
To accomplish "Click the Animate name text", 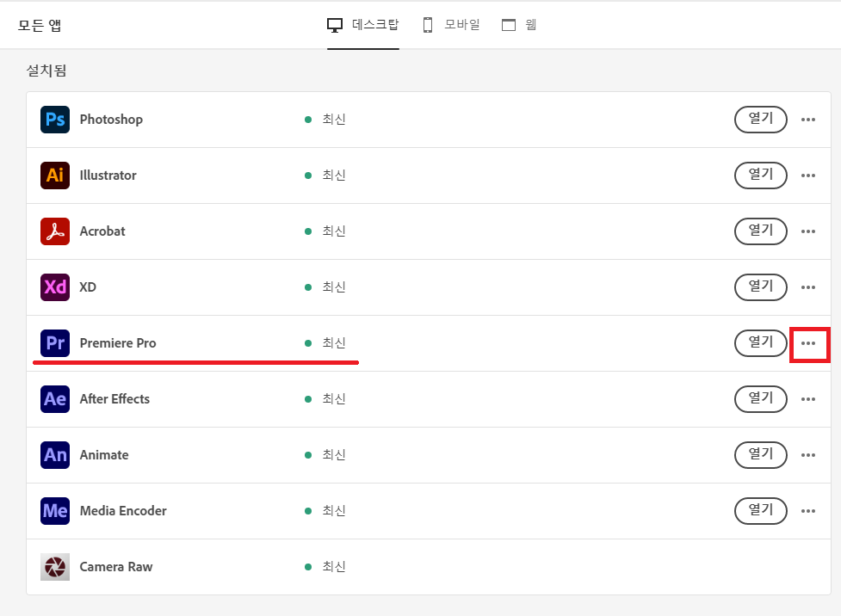I will [x=104, y=455].
